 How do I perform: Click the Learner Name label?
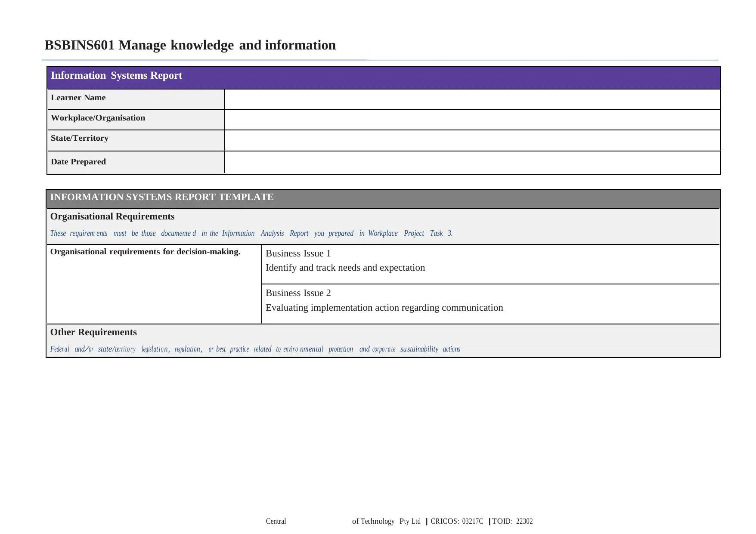[78, 98]
